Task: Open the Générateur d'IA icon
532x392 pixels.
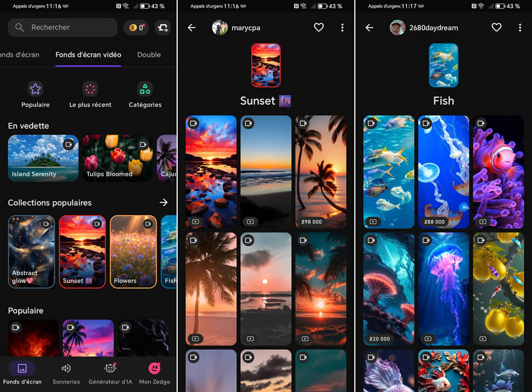Action: (x=110, y=373)
